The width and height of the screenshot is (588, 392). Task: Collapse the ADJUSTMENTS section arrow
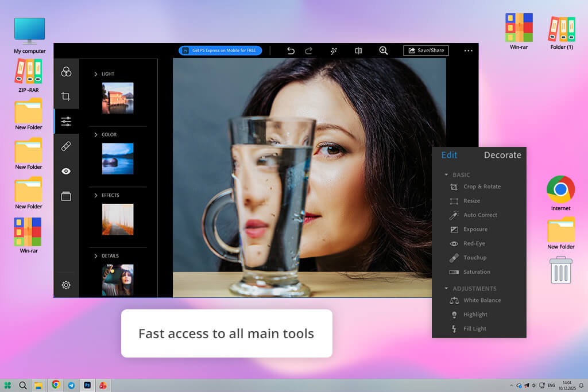coord(446,288)
